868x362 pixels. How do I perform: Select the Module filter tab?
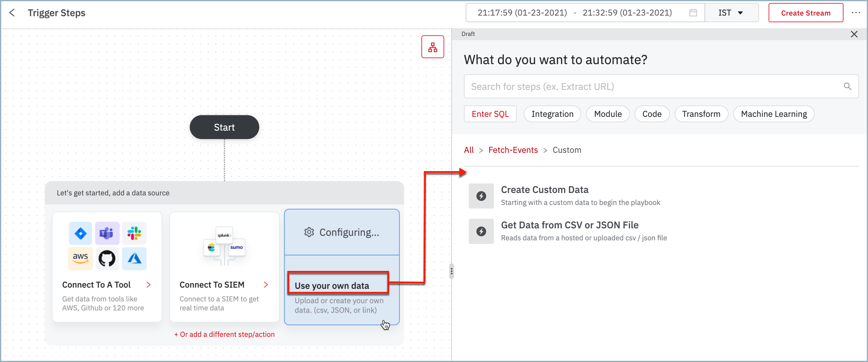tap(608, 114)
